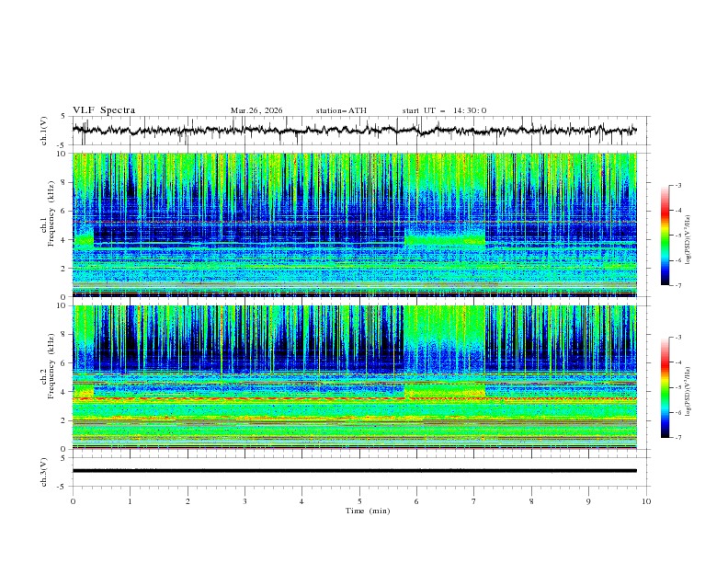The height and width of the screenshot is (563, 728).
Task: Click the ch.1 'Frequency (kHz)' axis label
Action: pos(51,214)
